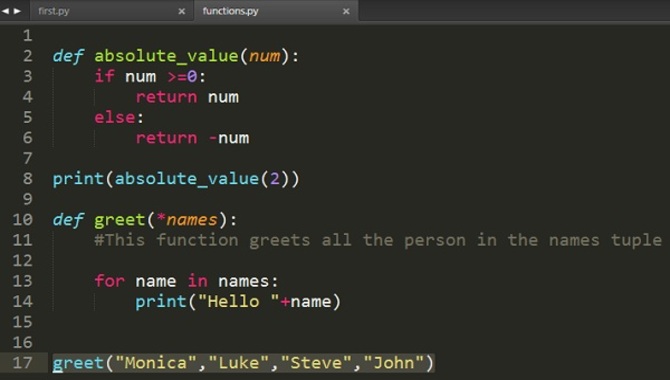Viewport: 670px width, 380px height.
Task: Click line number 2 in gutter
Action: tap(28, 56)
